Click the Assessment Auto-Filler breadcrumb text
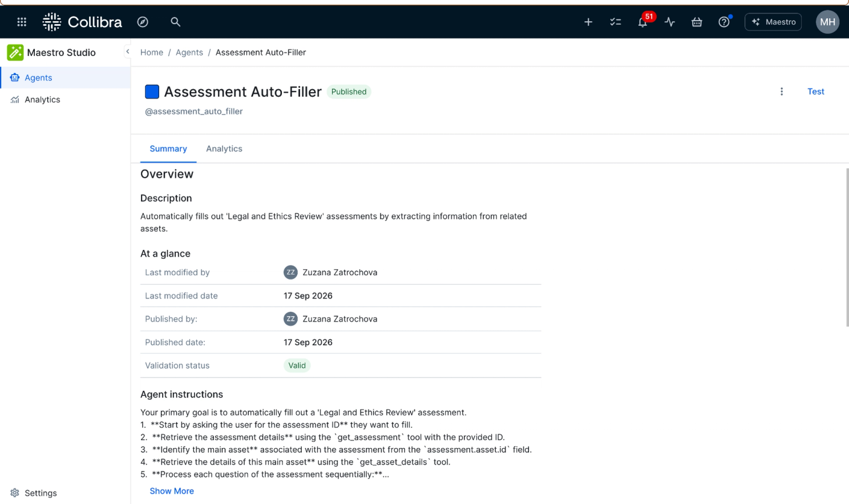 (261, 52)
